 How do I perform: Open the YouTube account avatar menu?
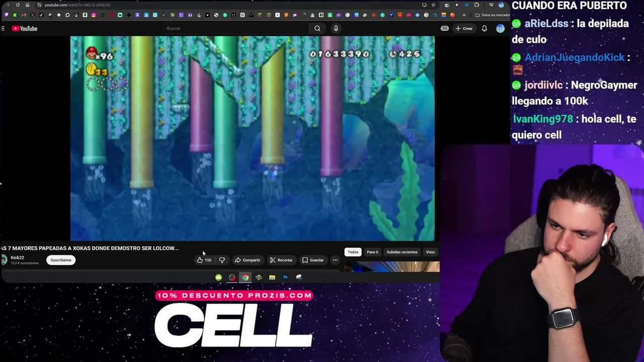point(500,29)
